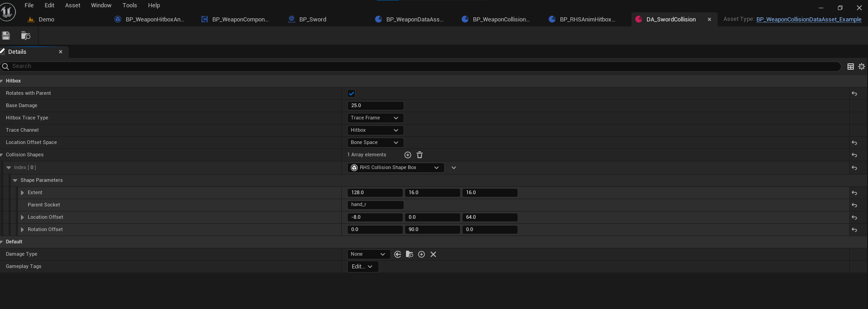Collapse the Hitbox category
The width and height of the screenshot is (868, 309).
coord(2,81)
